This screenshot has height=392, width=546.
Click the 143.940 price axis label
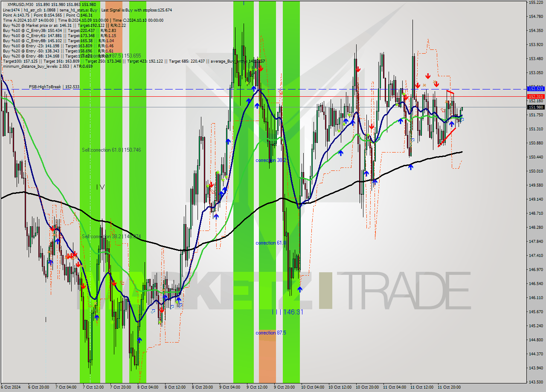(535, 368)
